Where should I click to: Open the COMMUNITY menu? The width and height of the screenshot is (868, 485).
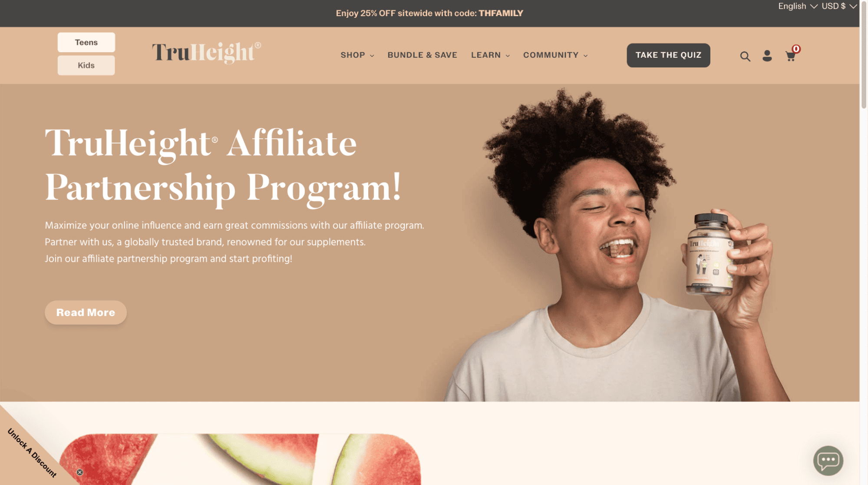point(555,55)
